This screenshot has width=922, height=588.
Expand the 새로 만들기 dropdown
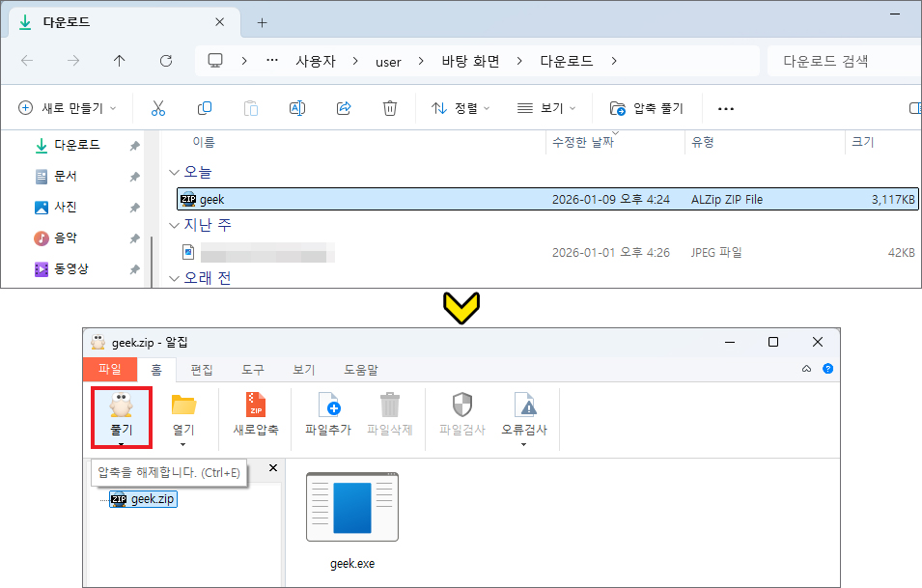(68, 108)
